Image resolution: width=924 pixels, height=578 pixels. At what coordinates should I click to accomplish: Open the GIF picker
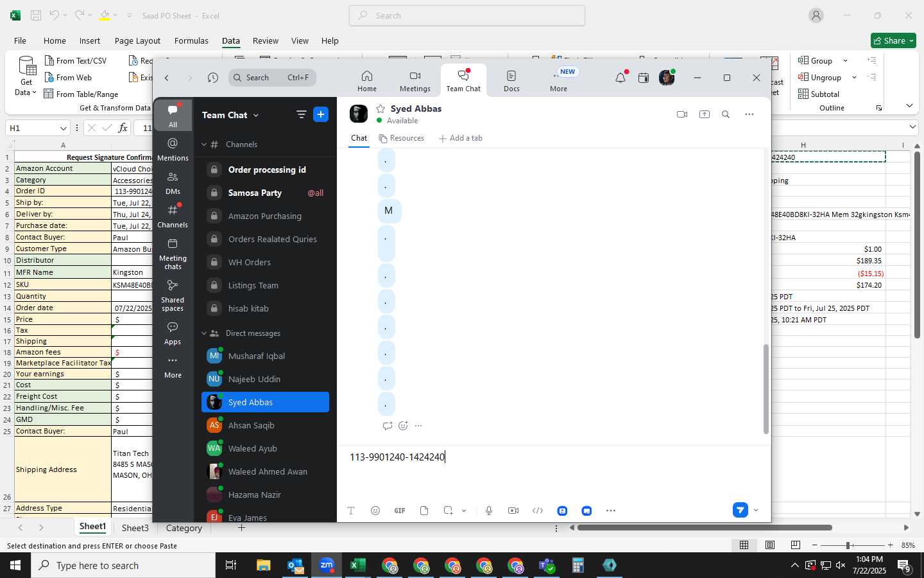pos(400,511)
